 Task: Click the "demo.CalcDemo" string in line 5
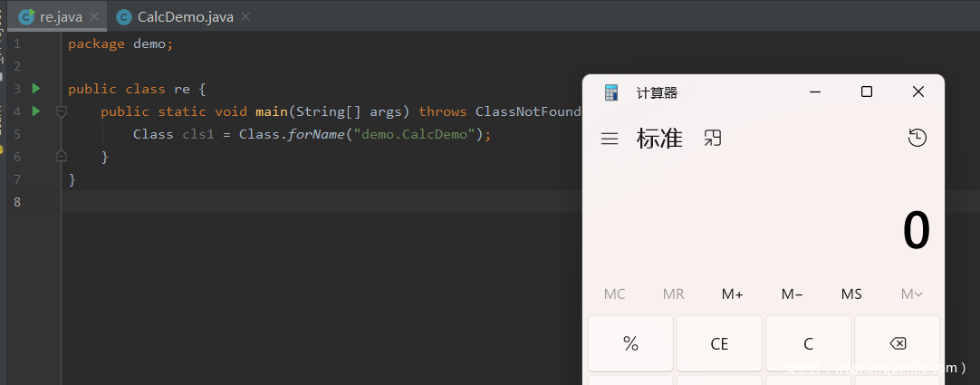(415, 134)
